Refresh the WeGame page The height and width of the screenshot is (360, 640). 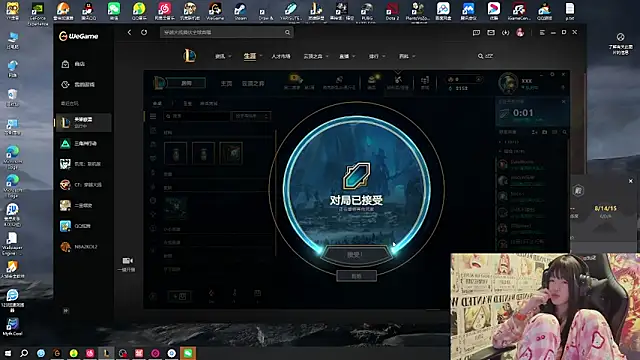tap(144, 32)
